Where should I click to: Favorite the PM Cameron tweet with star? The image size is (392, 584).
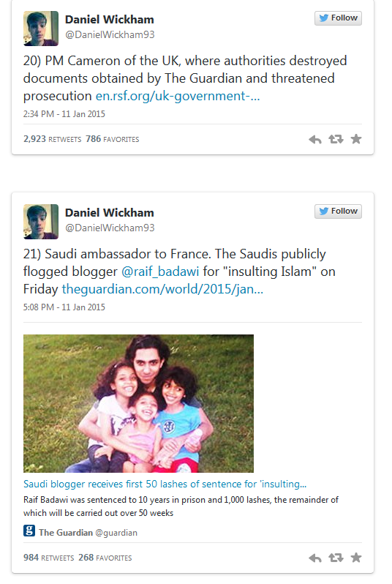point(356,139)
